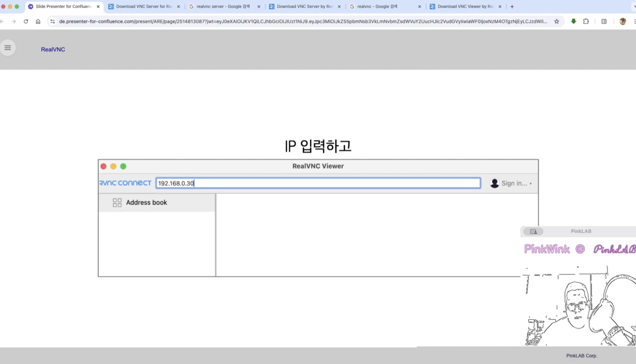Expand the tab search dropdown arrow

[x=634, y=6]
